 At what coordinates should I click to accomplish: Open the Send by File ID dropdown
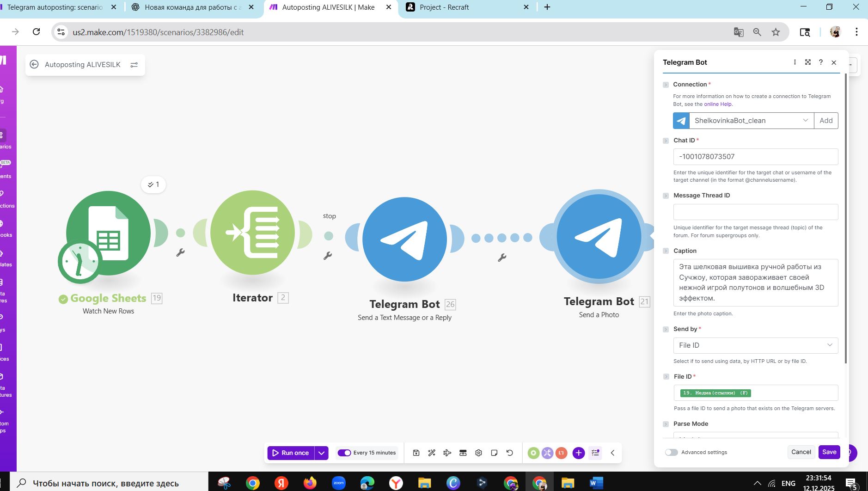(756, 345)
